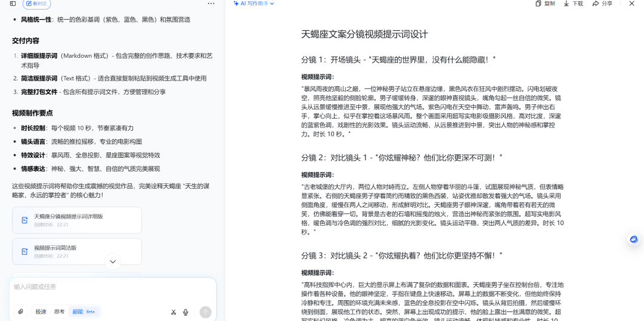The height and width of the screenshot is (321, 644).
Task: Share the document with 分享
Action: (602, 4)
